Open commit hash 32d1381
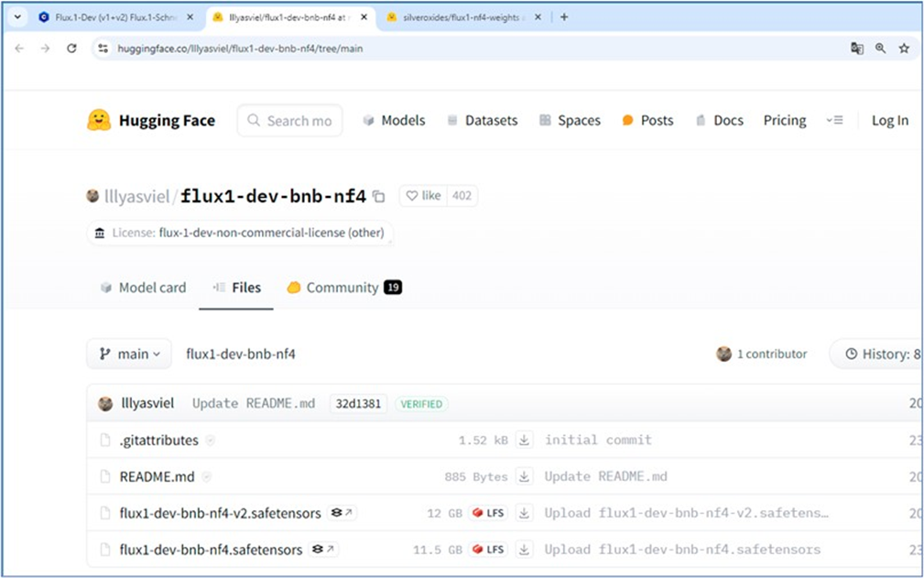Viewport: 924px width, 578px height. click(358, 404)
